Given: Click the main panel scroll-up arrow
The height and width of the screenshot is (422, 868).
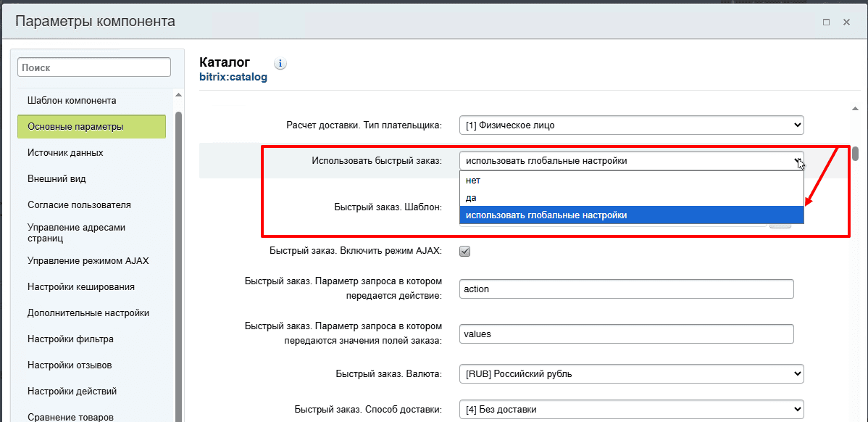Looking at the screenshot, I should (855, 109).
